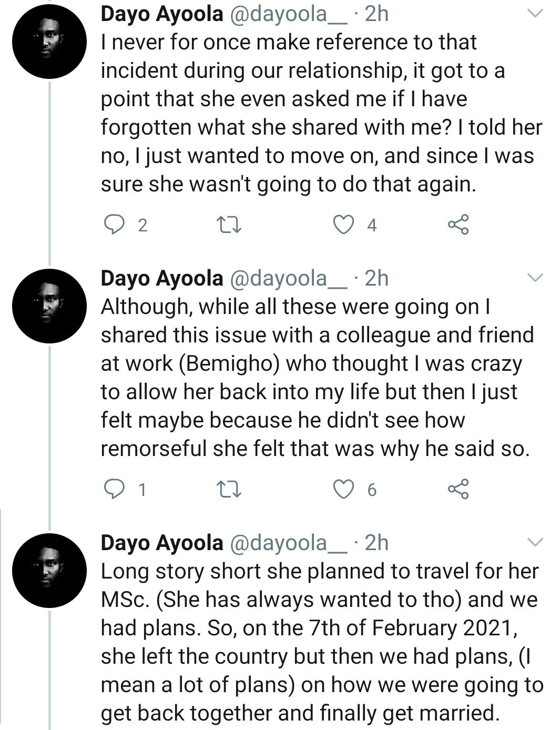
Task: View profile photo beside the Bemigho tweet
Action: click(x=49, y=306)
